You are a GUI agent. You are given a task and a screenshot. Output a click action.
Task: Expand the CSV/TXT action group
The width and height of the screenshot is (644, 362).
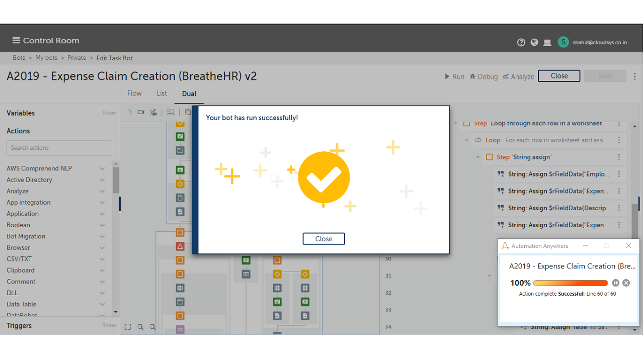(102, 259)
